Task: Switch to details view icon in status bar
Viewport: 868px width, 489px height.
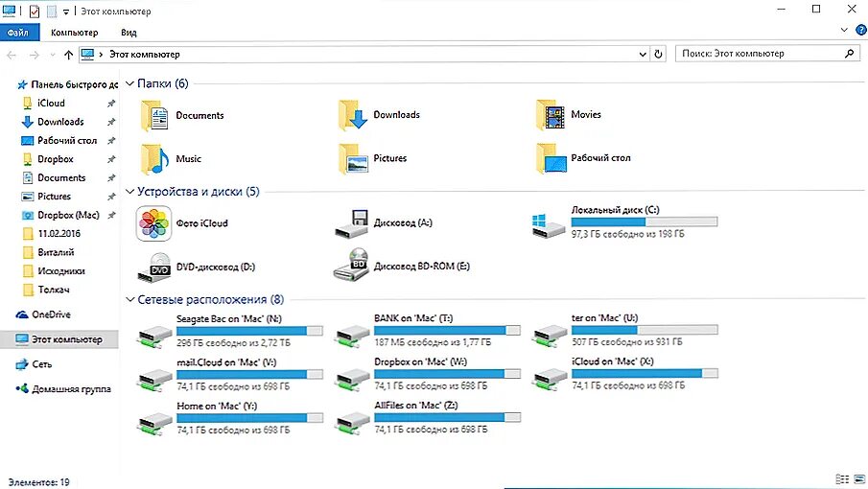Action: pyautogui.click(x=842, y=479)
